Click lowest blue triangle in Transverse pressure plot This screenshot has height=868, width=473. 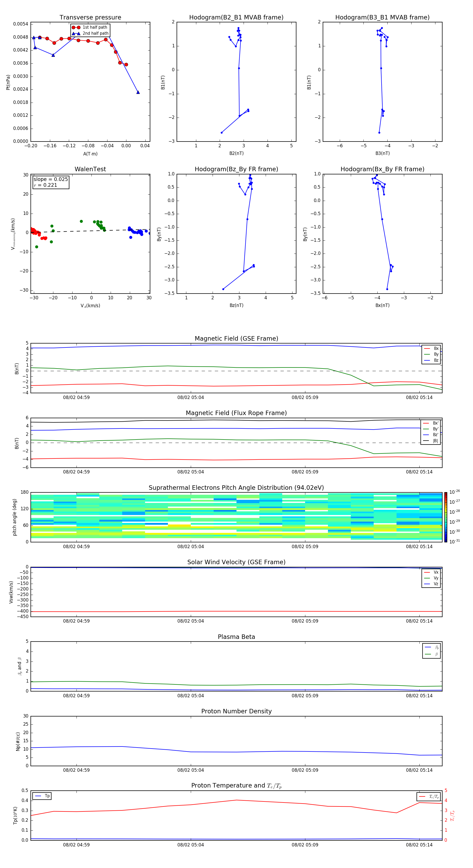click(x=138, y=92)
